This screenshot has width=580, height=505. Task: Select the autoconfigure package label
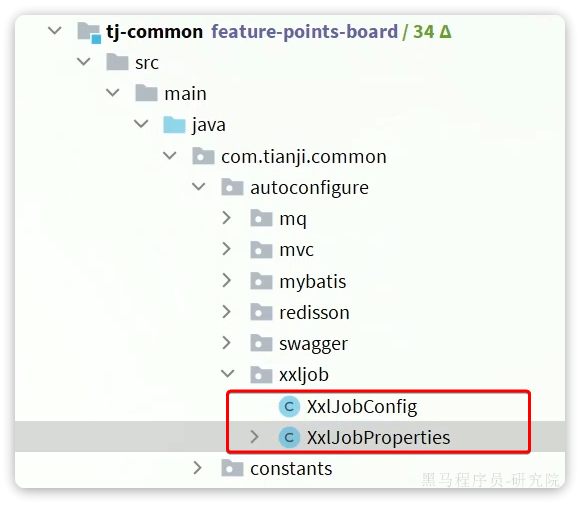(309, 188)
